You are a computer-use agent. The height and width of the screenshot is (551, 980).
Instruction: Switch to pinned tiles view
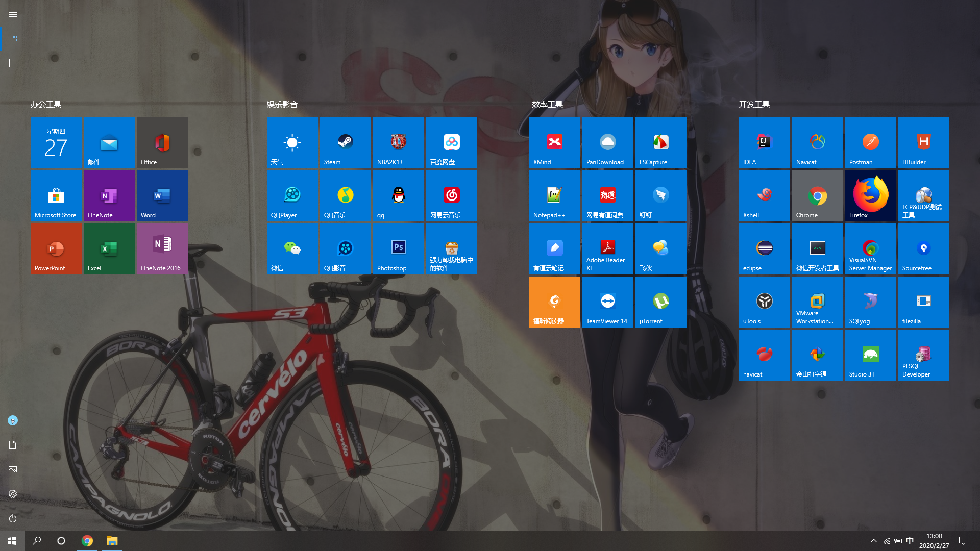tap(13, 39)
